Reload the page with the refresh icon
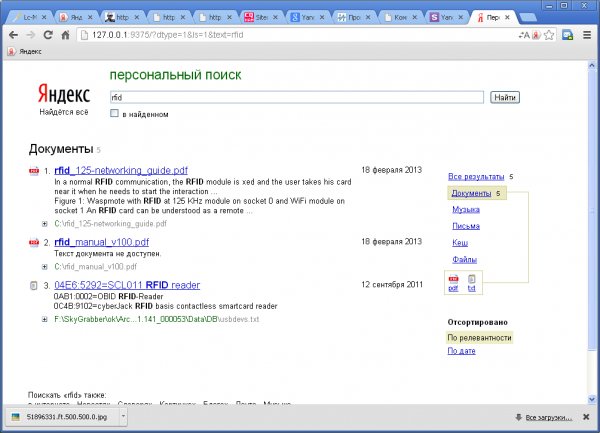Viewport: 600px width, 433px height. point(47,35)
